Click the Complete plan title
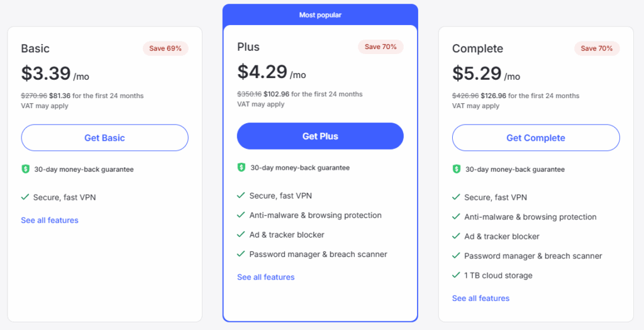This screenshot has width=644, height=330. [x=477, y=48]
